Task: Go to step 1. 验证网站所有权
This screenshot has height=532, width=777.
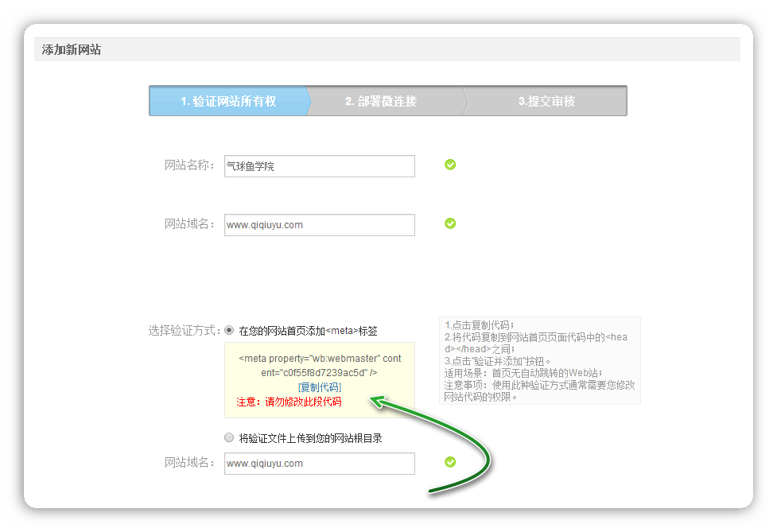Action: [x=227, y=101]
